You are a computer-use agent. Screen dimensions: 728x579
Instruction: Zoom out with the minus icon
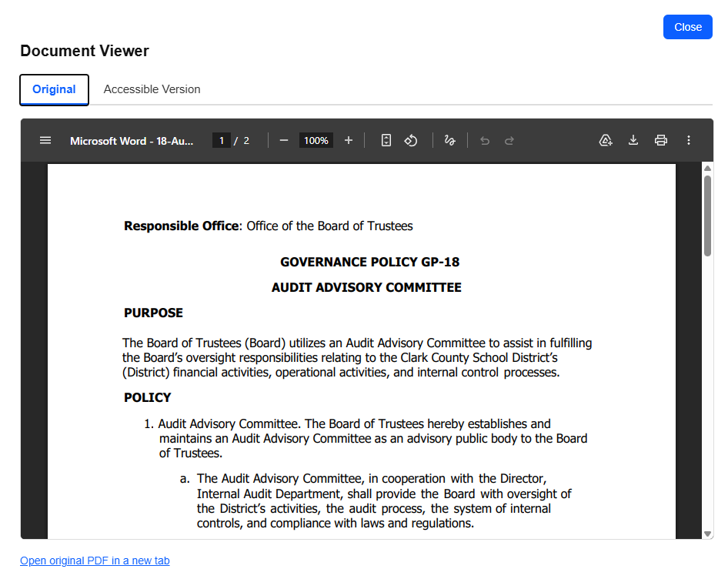(284, 140)
